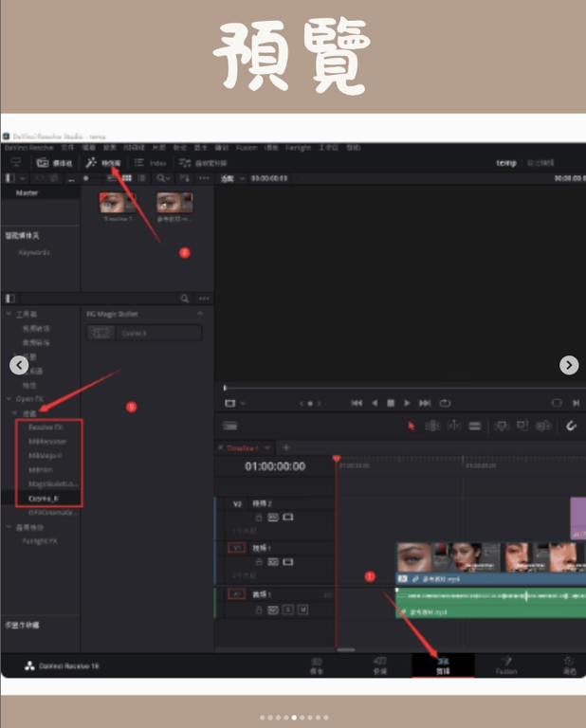This screenshot has width=586, height=728.
Task: Disable the V1 video track
Action: point(288,562)
